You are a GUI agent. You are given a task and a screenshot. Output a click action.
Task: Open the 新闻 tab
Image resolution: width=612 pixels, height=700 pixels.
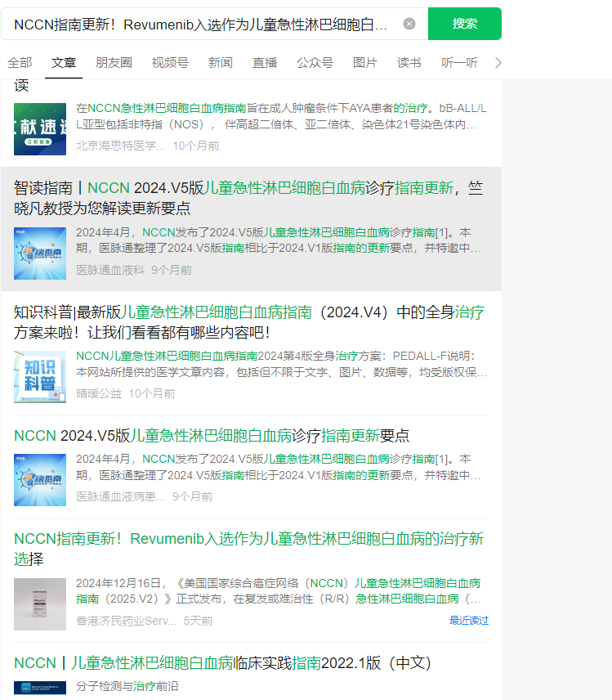point(221,62)
